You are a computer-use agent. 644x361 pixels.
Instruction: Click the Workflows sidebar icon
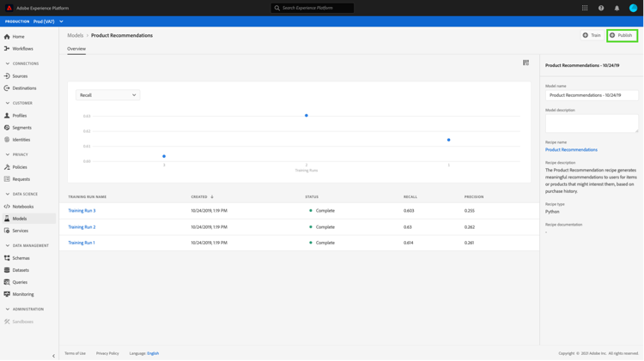coord(7,48)
